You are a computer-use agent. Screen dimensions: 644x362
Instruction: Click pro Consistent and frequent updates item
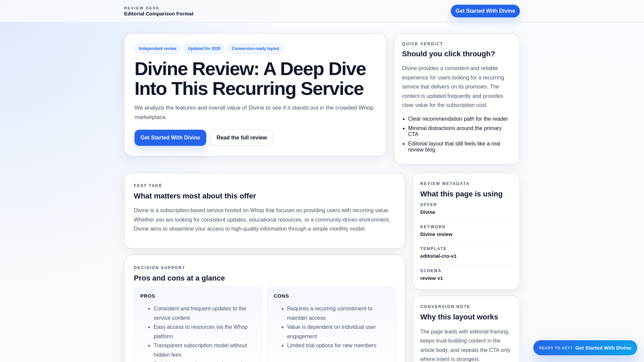point(200,313)
